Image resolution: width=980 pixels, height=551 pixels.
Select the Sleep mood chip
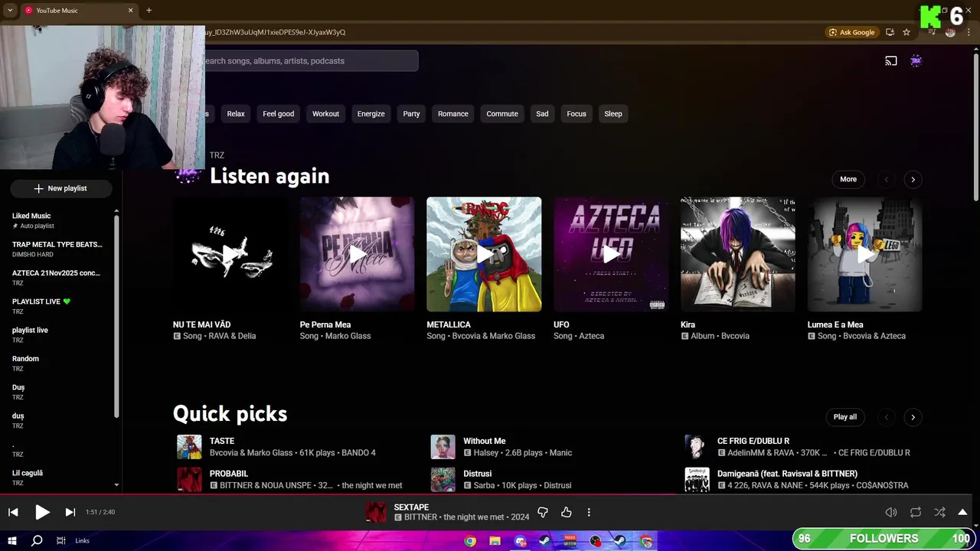point(613,114)
